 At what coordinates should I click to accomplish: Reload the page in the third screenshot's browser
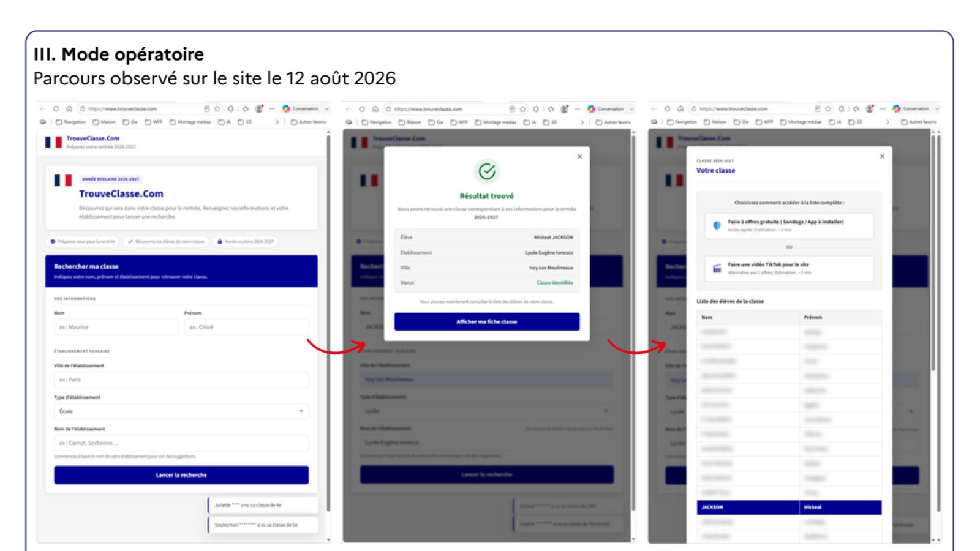[667, 109]
